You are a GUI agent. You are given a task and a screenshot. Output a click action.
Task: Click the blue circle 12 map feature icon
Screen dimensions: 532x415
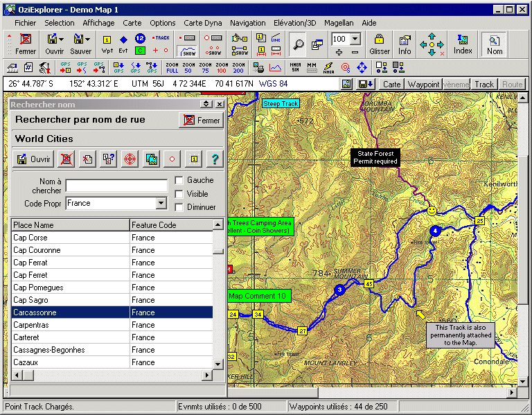[x=140, y=38]
